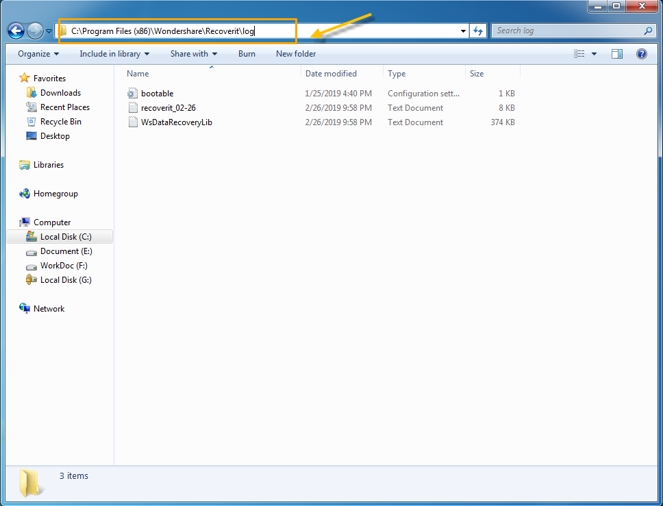Select the recoverit_02-26 file icon
This screenshot has width=663, height=506.
point(133,108)
